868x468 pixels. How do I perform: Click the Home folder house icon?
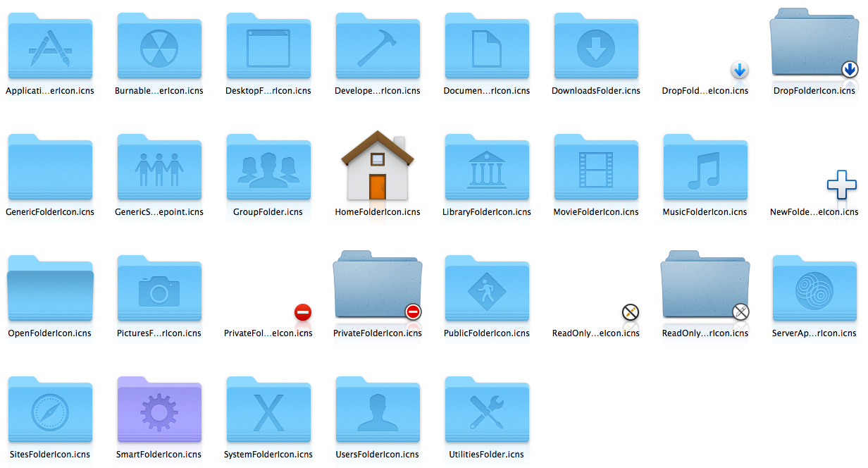(378, 165)
